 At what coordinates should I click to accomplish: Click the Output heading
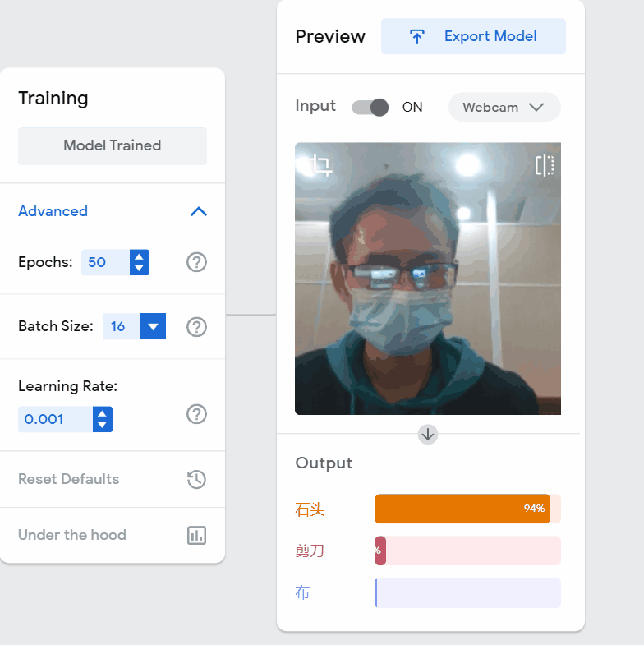[324, 463]
